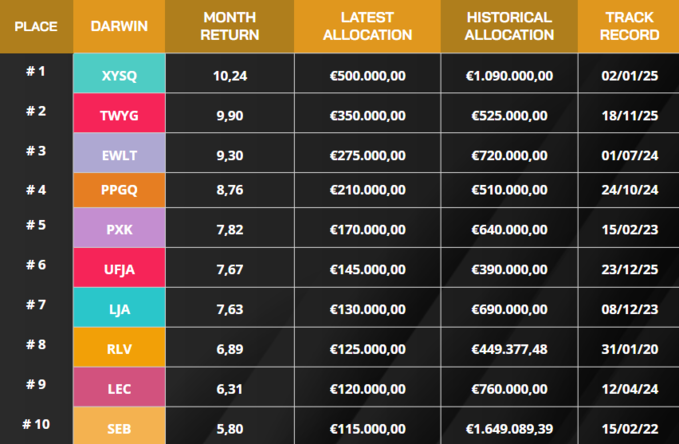Select the SEB darwin cell
This screenshot has width=679, height=444.
(x=119, y=426)
